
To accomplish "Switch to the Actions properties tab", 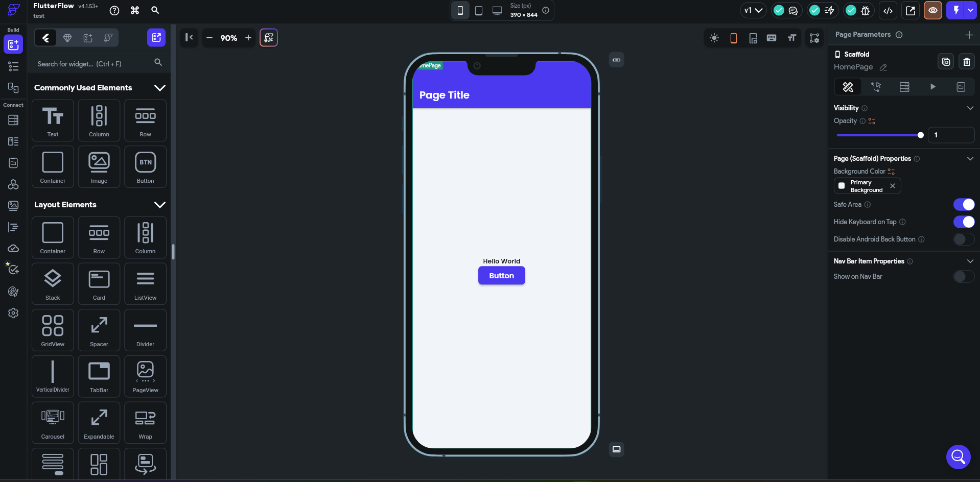I will pyautogui.click(x=876, y=87).
